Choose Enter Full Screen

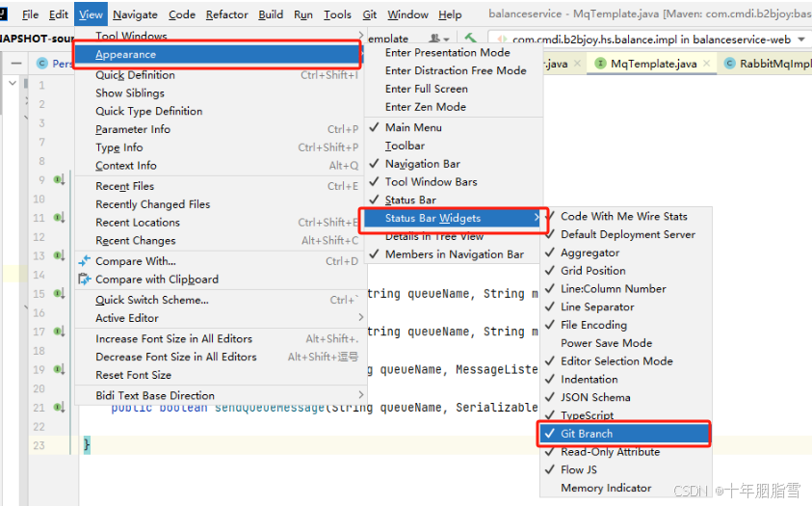tap(454, 89)
